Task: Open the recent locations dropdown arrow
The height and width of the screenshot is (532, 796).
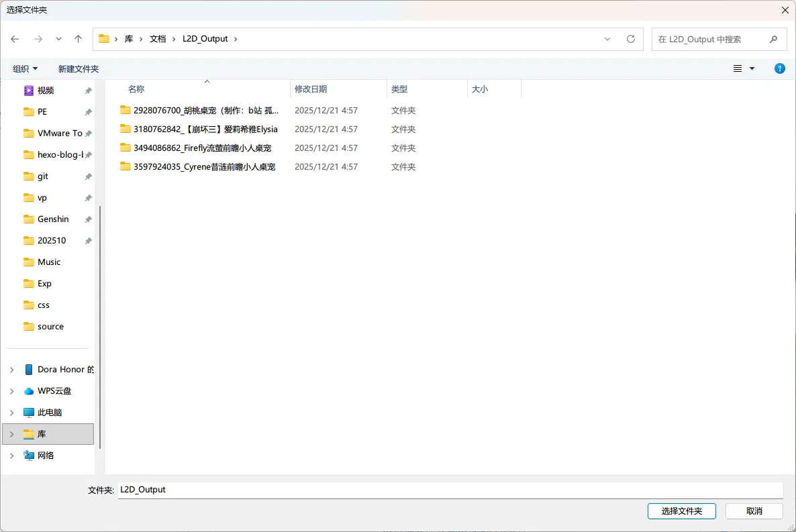Action: point(58,39)
